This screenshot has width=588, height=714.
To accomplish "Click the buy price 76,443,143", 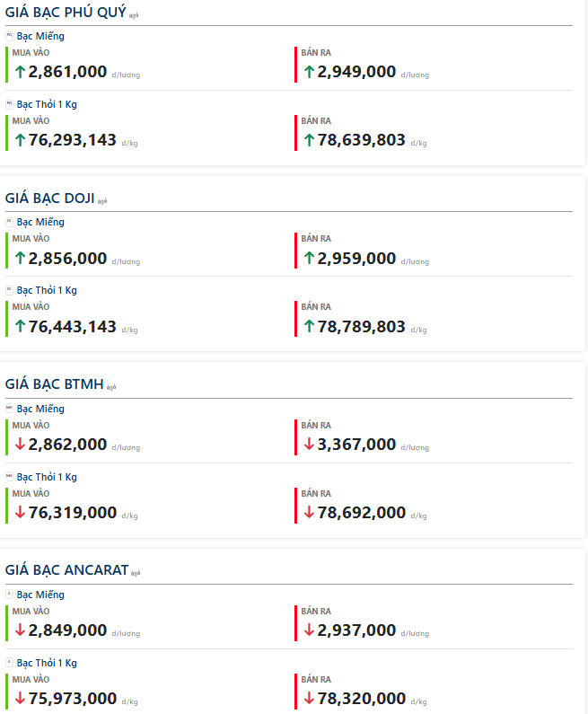I will coord(73,327).
